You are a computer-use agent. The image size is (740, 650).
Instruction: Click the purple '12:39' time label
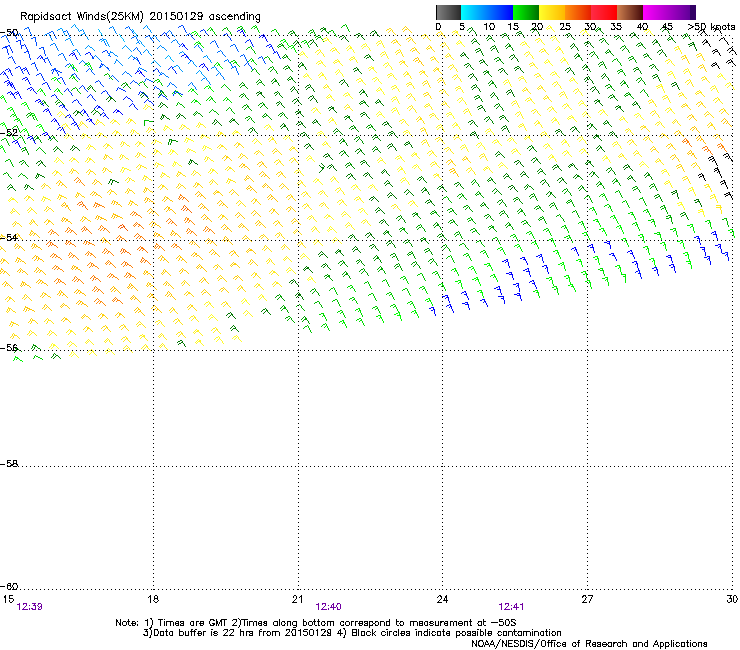pyautogui.click(x=29, y=607)
